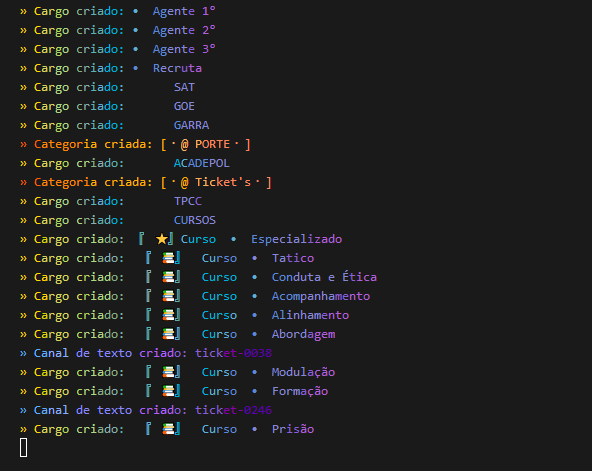Click the GARRA role name
Viewport: 592px width, 471px height.
pyautogui.click(x=191, y=125)
